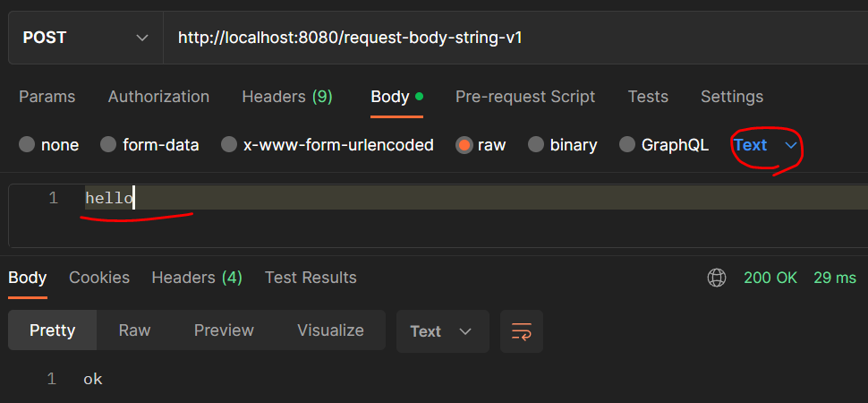Open the Visualize response view
Viewport: 868px width, 403px height.
330,330
